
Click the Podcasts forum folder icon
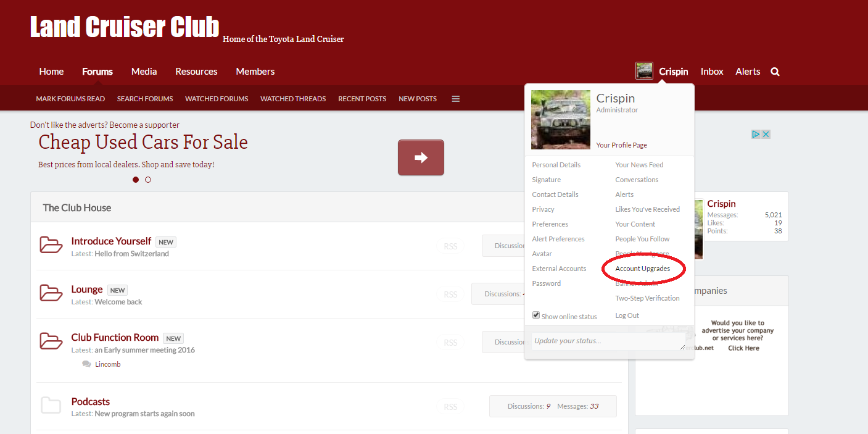click(51, 406)
